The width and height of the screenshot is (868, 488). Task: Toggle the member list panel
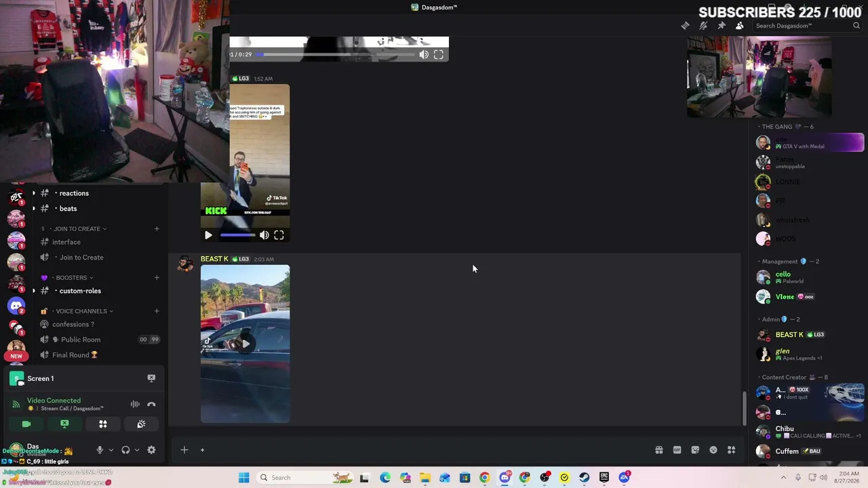pyautogui.click(x=739, y=26)
